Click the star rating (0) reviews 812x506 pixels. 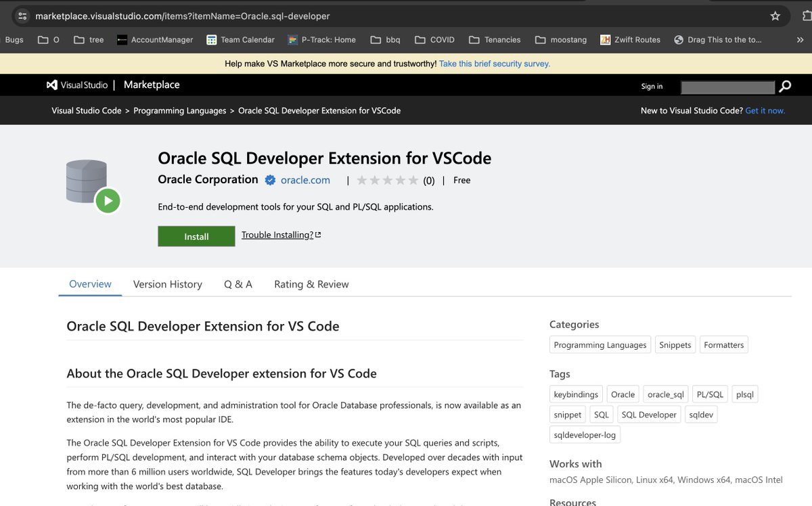(x=395, y=181)
